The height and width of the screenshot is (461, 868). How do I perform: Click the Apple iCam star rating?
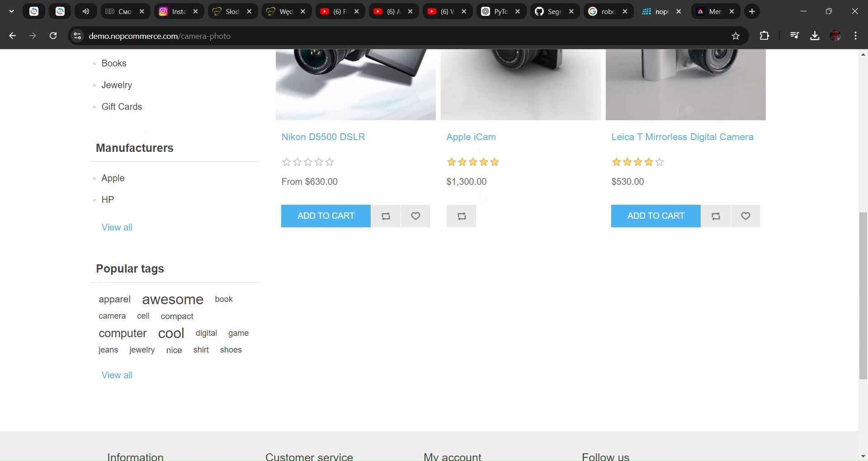472,162
